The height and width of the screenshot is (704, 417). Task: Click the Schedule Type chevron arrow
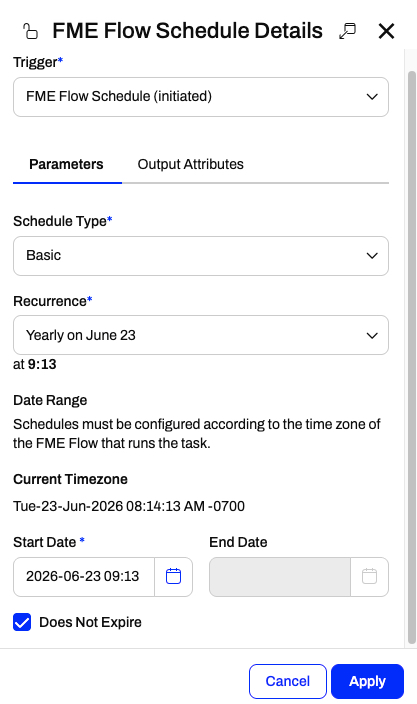click(x=372, y=256)
